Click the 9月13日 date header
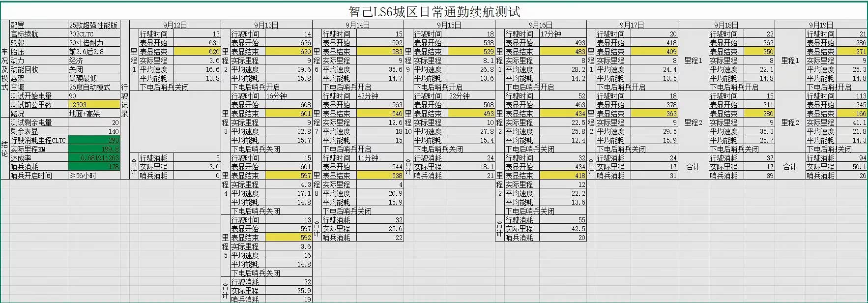Image resolution: width=868 pixels, height=303 pixels. pyautogui.click(x=266, y=25)
